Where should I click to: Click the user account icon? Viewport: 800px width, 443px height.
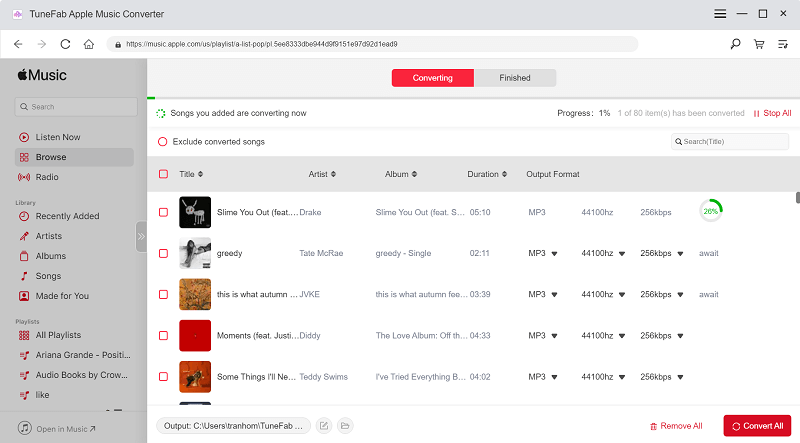click(782, 44)
